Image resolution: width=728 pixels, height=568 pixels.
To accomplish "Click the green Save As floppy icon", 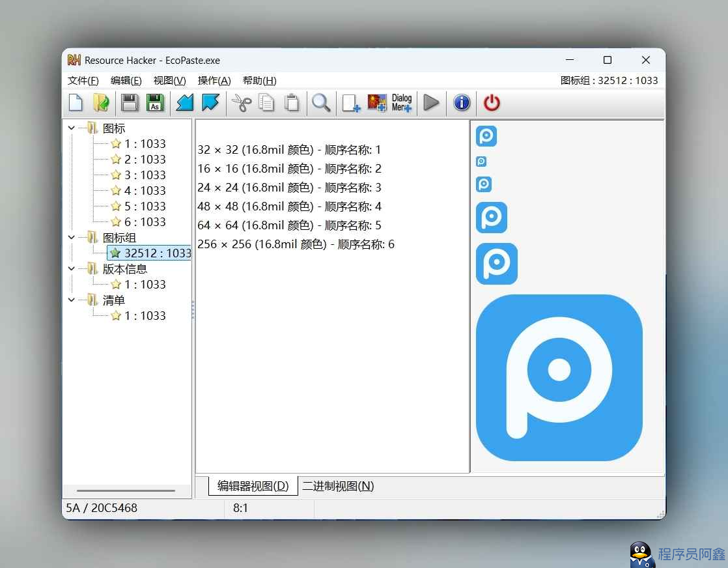I will (156, 103).
